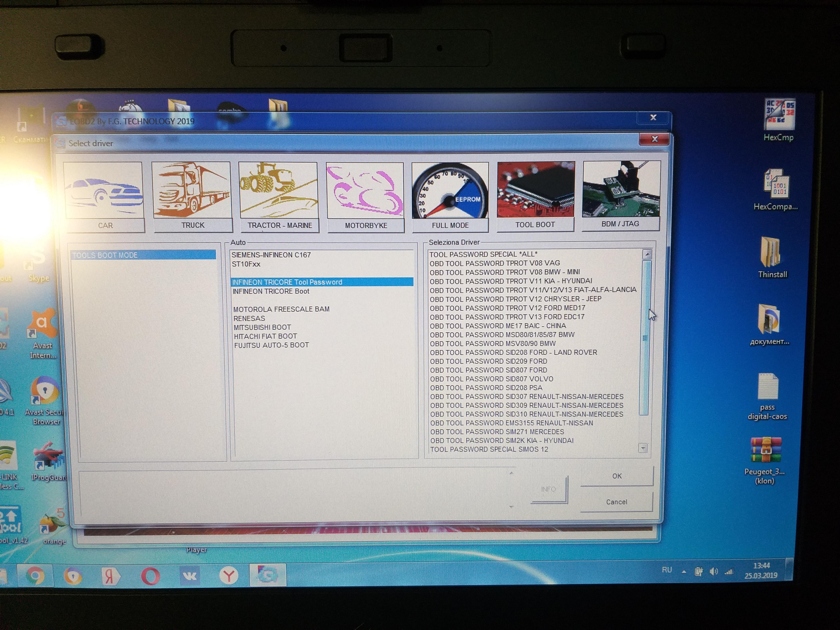
Task: Click the OK button
Action: [617, 476]
